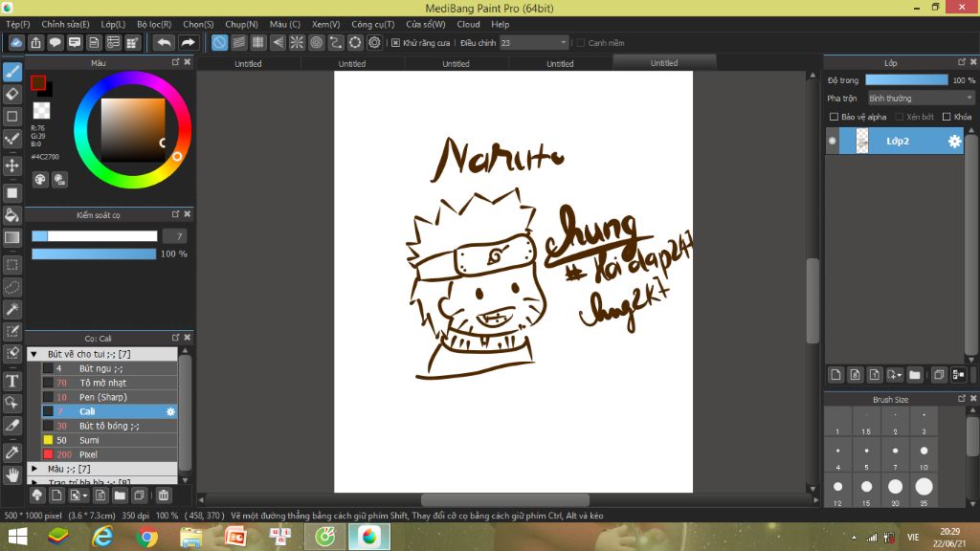980x551 pixels.
Task: Enable Xén bớt checkbox
Action: [x=900, y=117]
